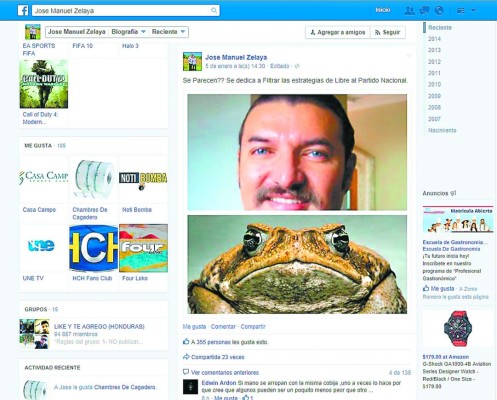Open the messages icon in top bar

coord(424,11)
